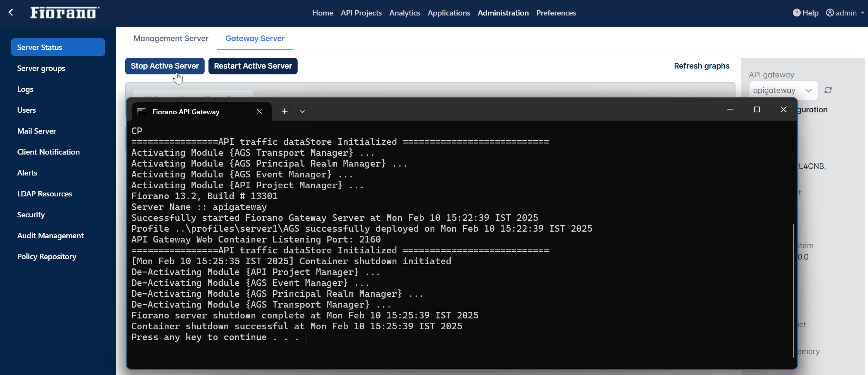Click Stop Active Server button

[165, 66]
